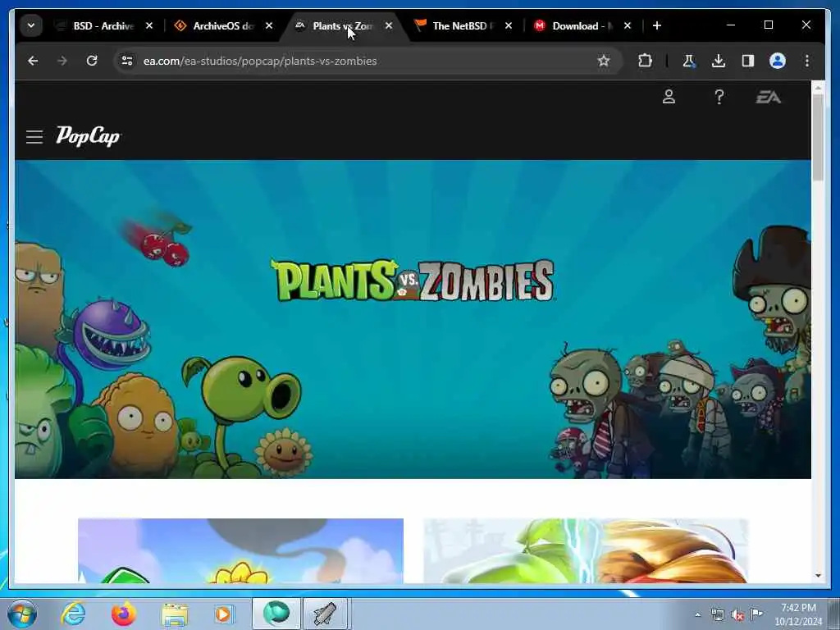Image resolution: width=840 pixels, height=630 pixels.
Task: Click the scrollbar up arrow
Action: [818, 86]
